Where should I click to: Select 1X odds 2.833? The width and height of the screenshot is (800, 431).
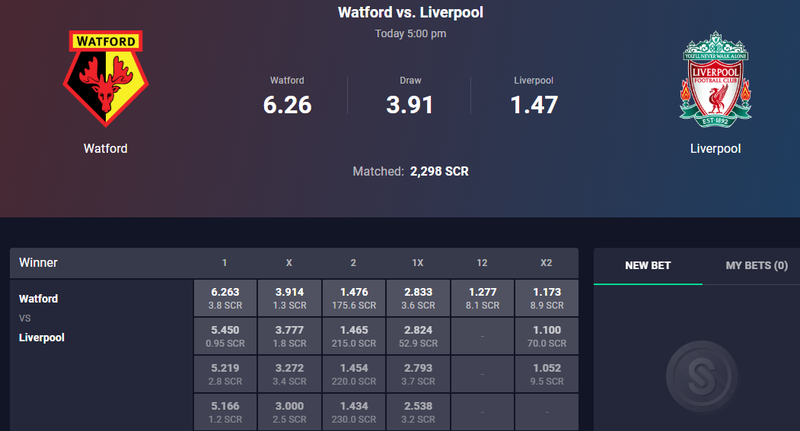coord(418,298)
